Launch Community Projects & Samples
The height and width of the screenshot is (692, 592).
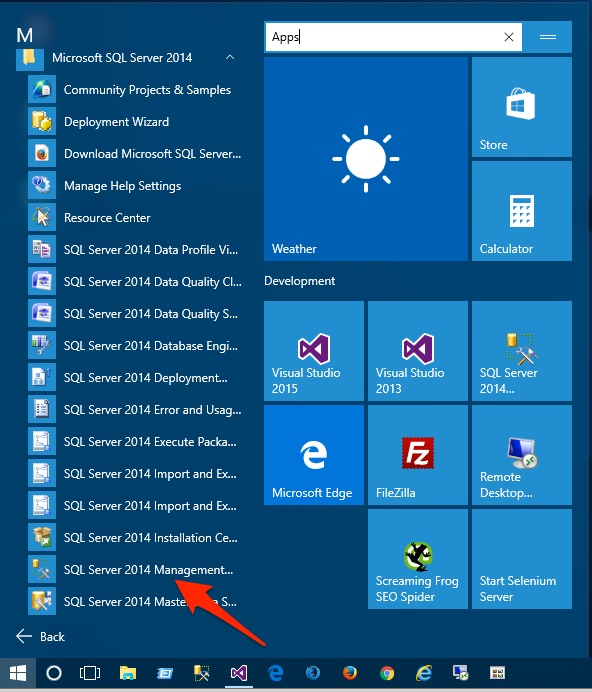(132, 90)
